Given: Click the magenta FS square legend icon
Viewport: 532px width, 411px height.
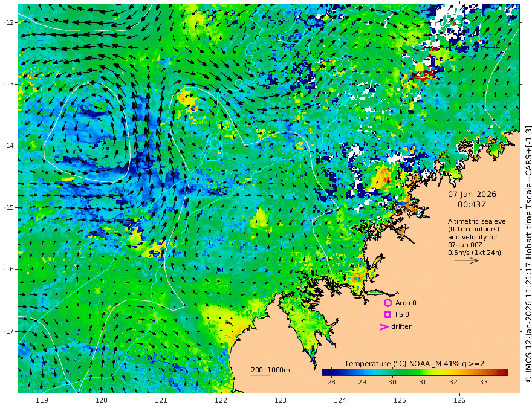Looking at the screenshot, I should 388,315.
